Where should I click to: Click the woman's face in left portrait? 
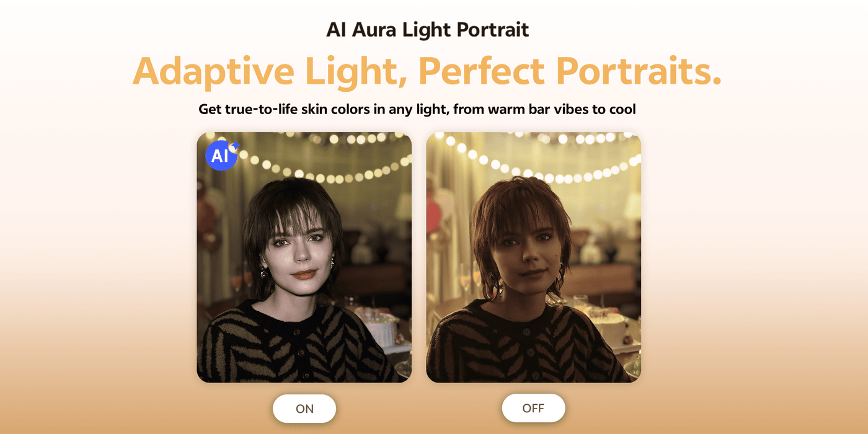tap(301, 251)
